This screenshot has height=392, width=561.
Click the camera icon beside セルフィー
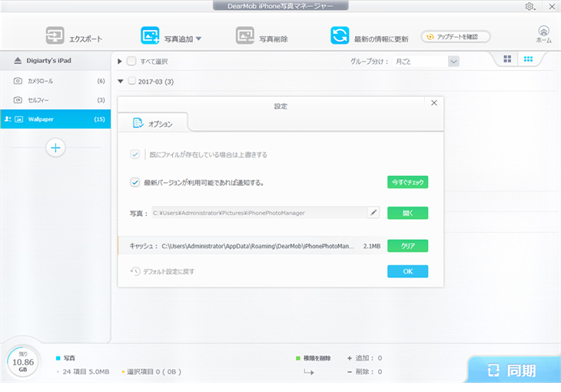pos(18,100)
